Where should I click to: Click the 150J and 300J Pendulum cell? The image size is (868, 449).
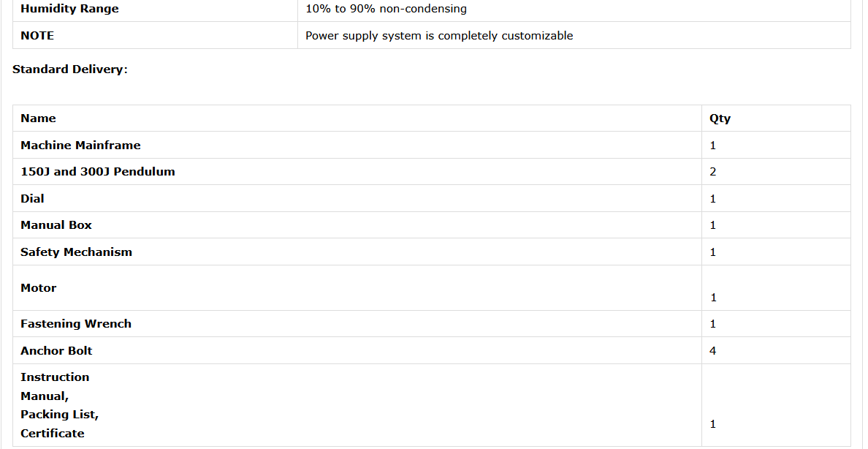[98, 172]
